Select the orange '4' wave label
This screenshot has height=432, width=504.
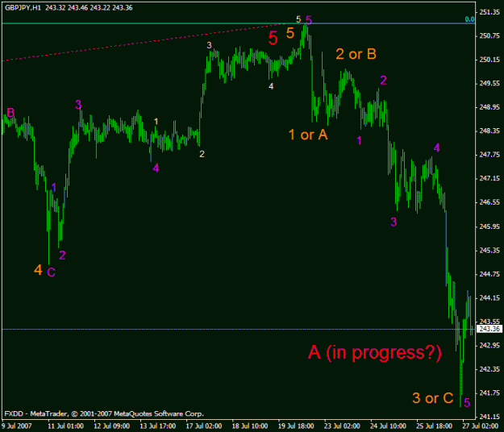point(38,270)
